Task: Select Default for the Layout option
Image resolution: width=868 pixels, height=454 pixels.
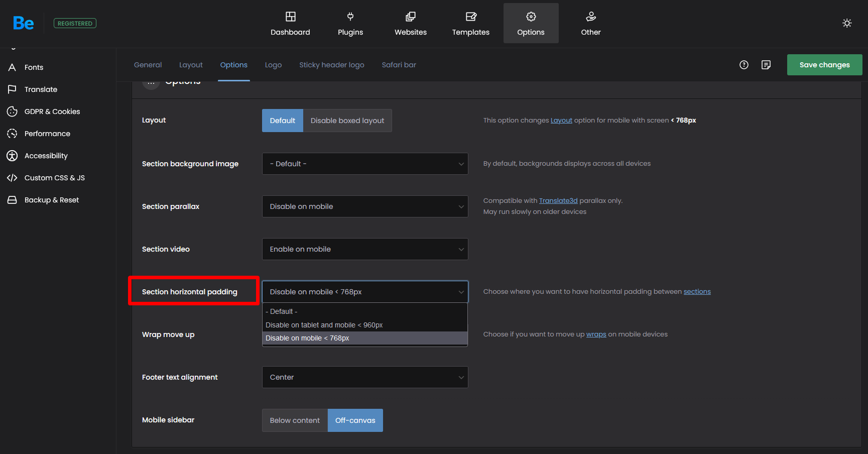Action: (x=283, y=121)
